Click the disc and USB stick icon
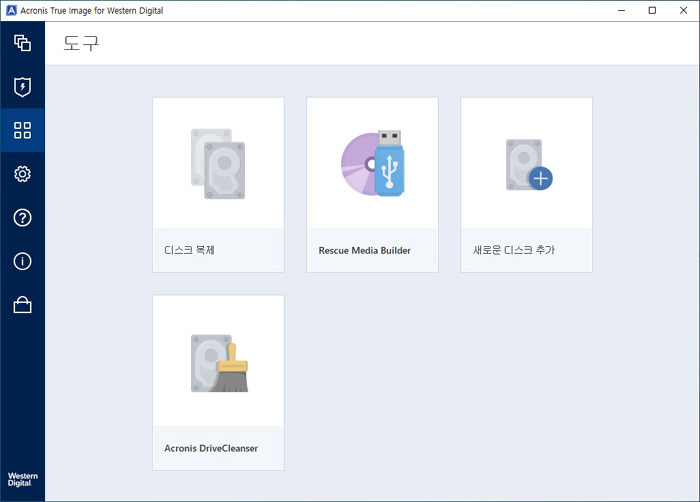Screen dimensions: 700x502 (x=373, y=163)
